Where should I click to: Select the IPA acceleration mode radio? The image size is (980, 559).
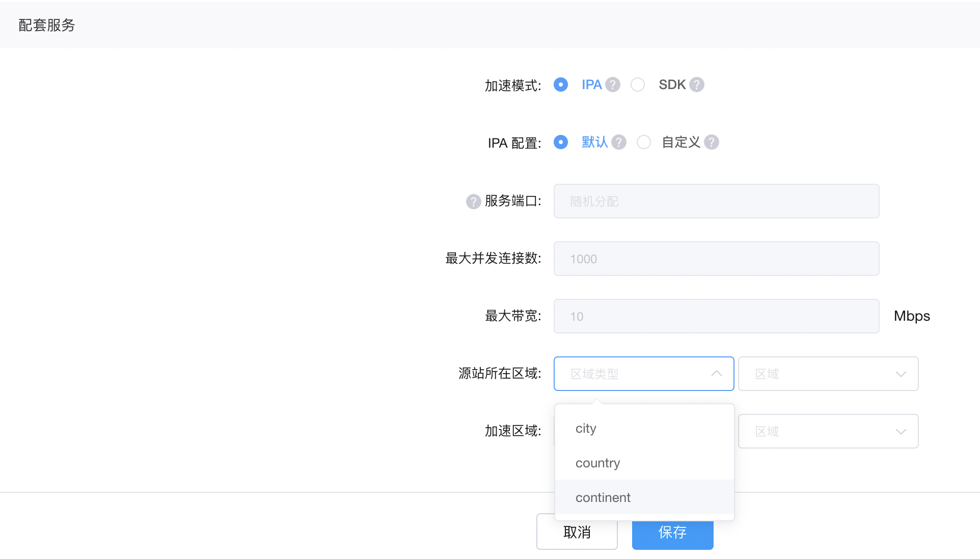coord(561,85)
